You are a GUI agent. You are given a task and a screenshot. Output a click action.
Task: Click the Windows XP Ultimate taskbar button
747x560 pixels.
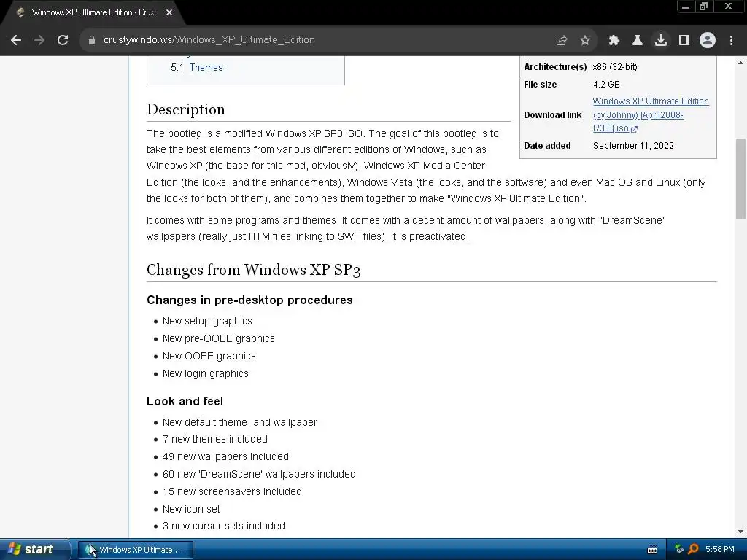135,550
